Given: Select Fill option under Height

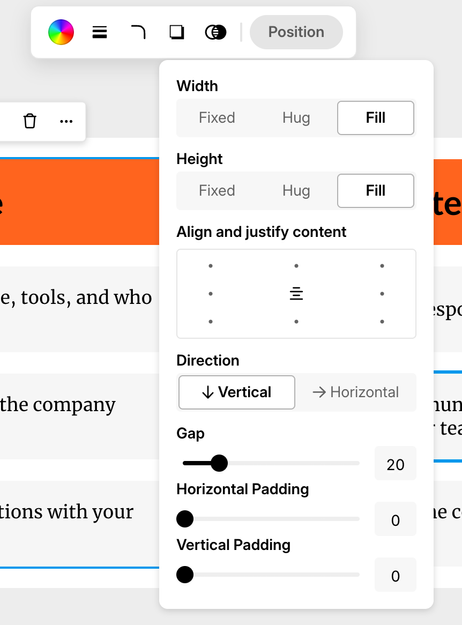Looking at the screenshot, I should click(x=375, y=191).
